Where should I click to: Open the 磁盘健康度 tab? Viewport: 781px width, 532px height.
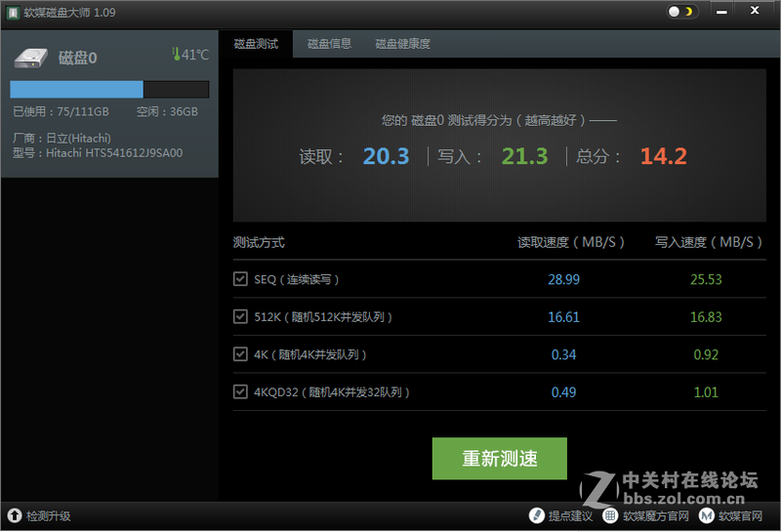point(402,44)
